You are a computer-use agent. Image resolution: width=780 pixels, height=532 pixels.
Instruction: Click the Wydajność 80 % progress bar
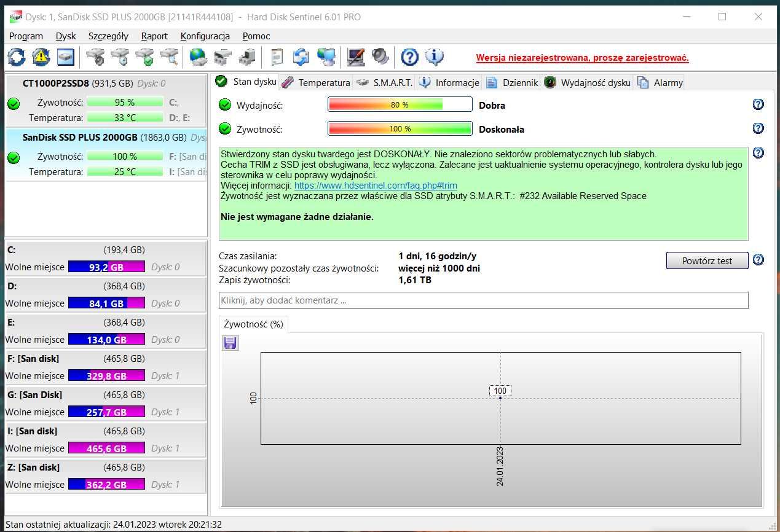[x=400, y=105]
